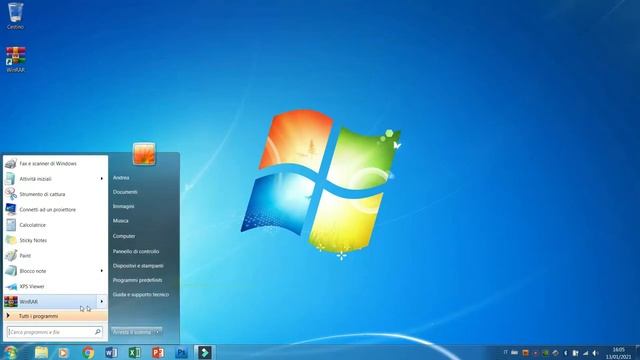
Task: Open Dispositivi e stampanti
Action: (138, 266)
